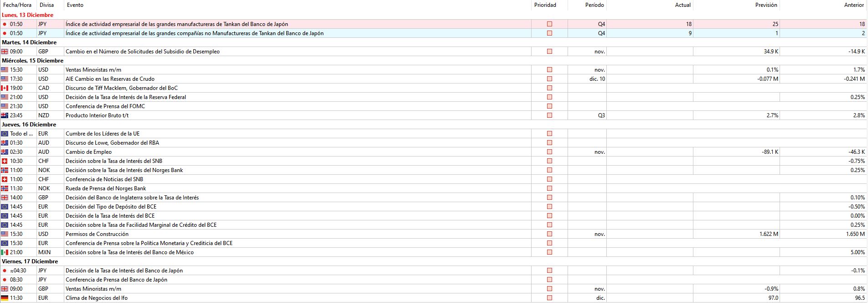Toggle priority checkbox for Banco de México decision

click(x=549, y=252)
